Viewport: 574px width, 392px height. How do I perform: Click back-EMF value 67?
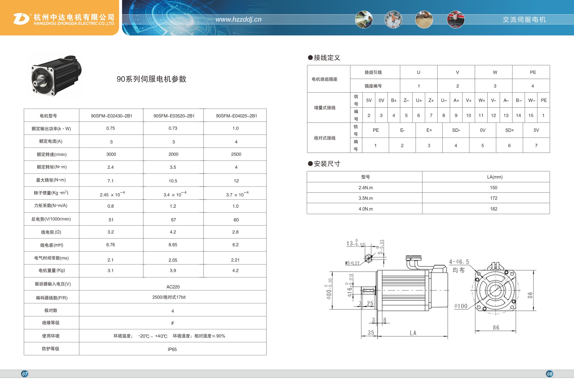173,220
